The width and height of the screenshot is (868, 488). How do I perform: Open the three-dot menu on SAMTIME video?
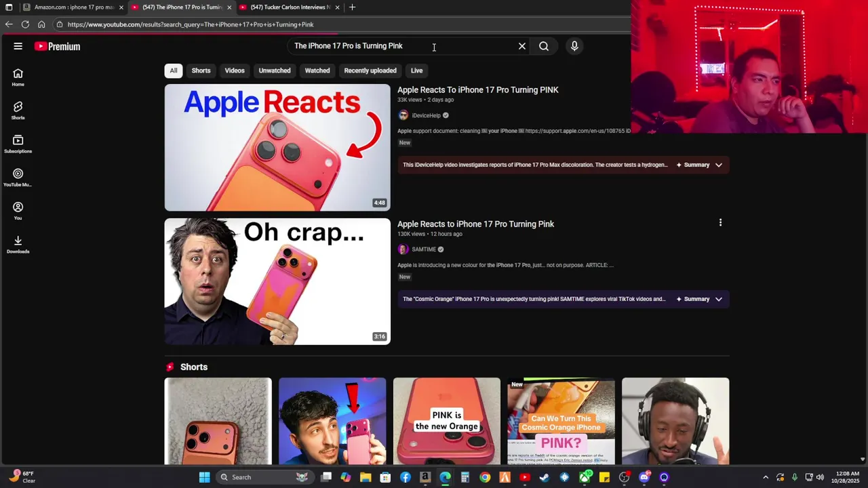pyautogui.click(x=720, y=222)
